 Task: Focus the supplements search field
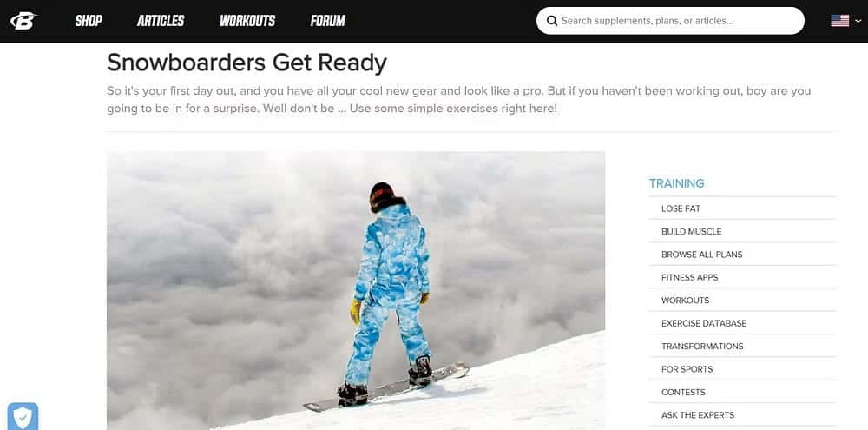point(670,21)
